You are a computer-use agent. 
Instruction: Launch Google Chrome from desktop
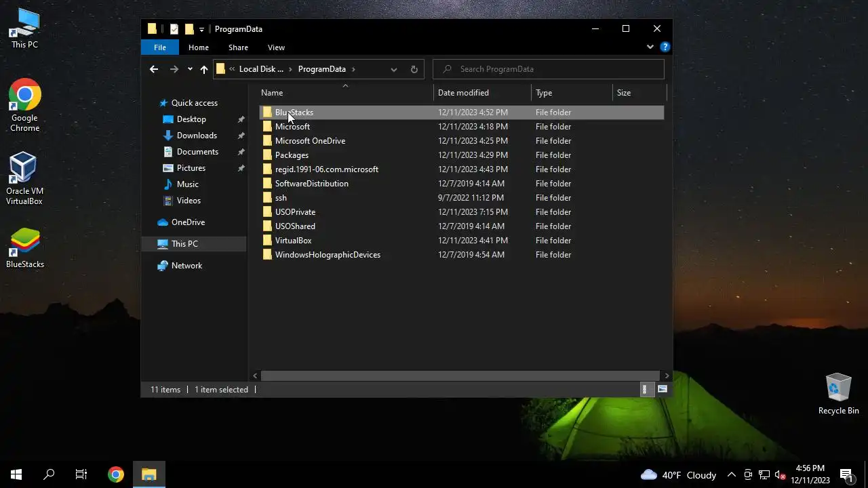(x=25, y=105)
